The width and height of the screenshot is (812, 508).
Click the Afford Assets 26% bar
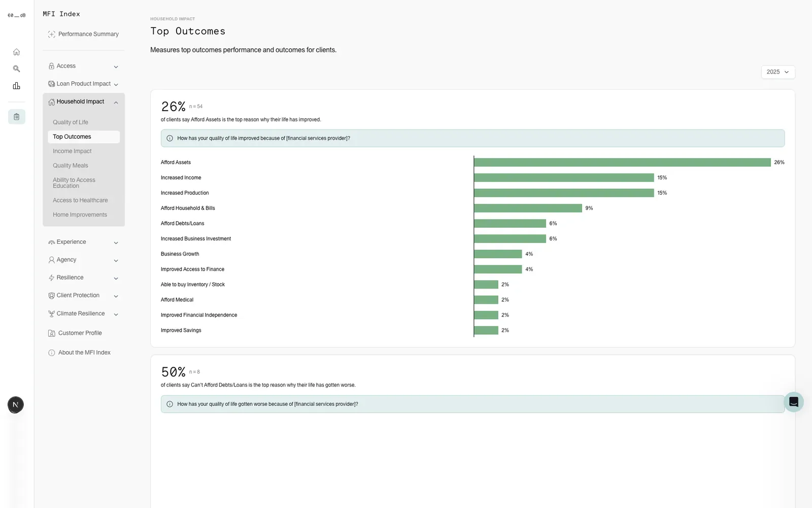pyautogui.click(x=622, y=163)
